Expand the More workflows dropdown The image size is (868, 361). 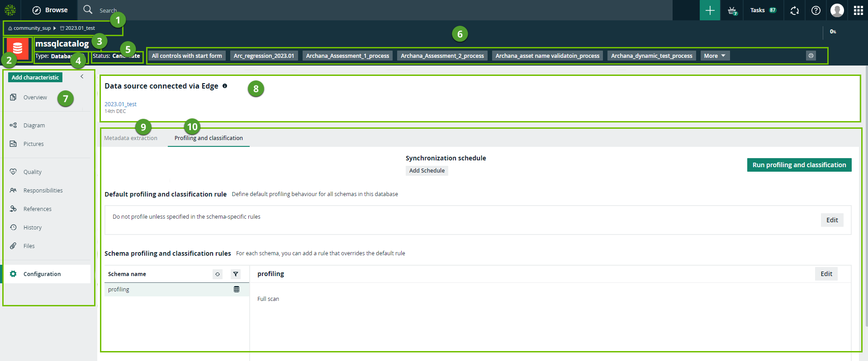point(715,56)
